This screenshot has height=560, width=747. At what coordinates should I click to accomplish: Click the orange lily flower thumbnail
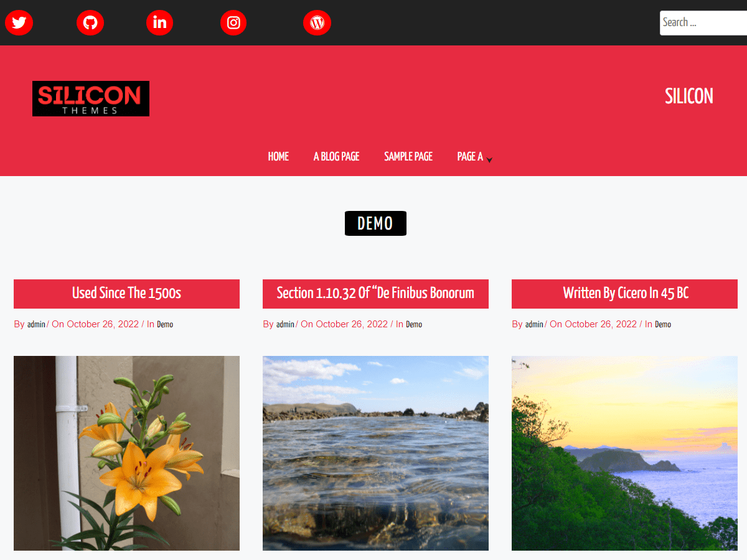pyautogui.click(x=126, y=453)
